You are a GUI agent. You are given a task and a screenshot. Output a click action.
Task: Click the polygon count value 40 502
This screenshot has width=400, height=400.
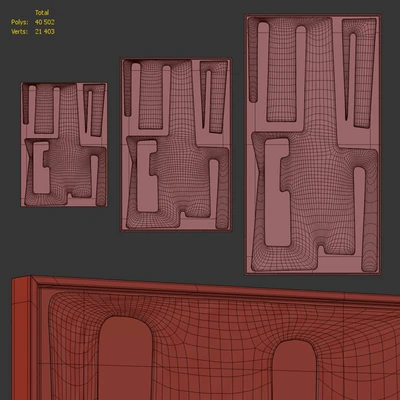click(45, 22)
